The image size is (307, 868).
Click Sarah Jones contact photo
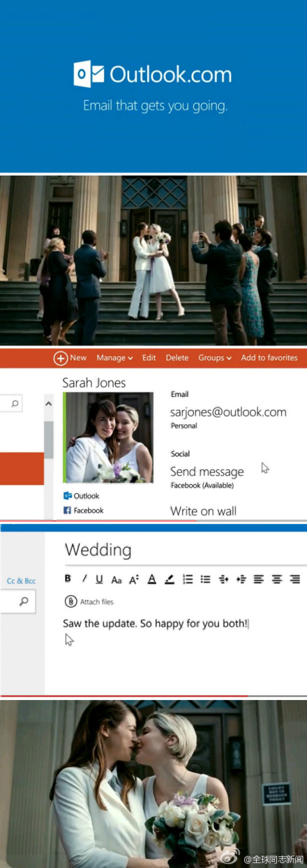point(108,438)
